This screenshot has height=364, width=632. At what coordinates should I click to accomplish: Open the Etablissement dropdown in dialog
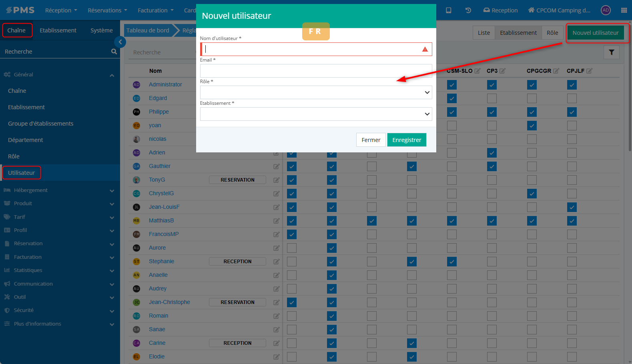click(x=316, y=114)
